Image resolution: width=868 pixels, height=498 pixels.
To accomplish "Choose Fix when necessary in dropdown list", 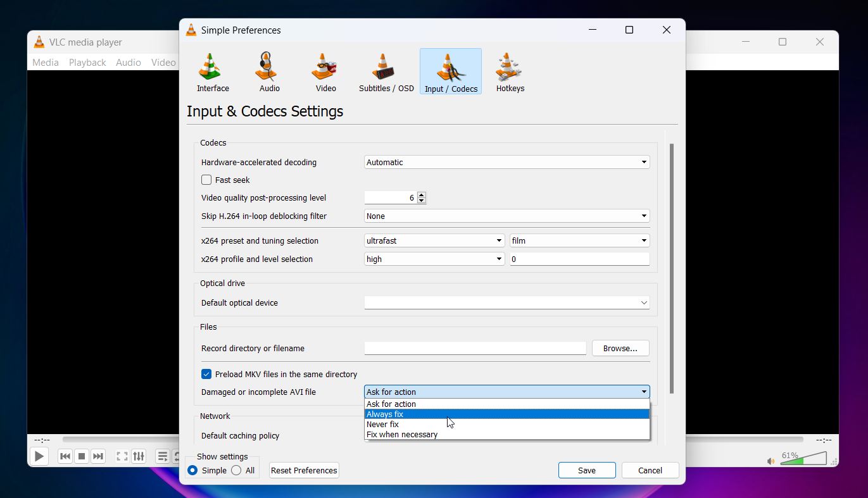I will click(x=507, y=434).
